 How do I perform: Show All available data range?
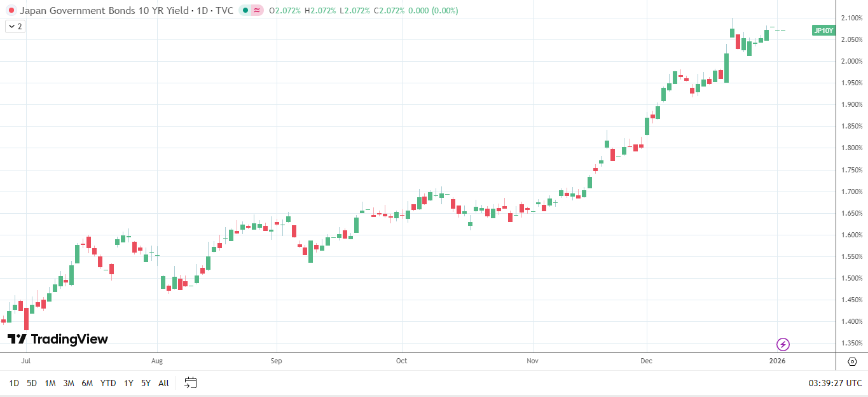pos(163,383)
